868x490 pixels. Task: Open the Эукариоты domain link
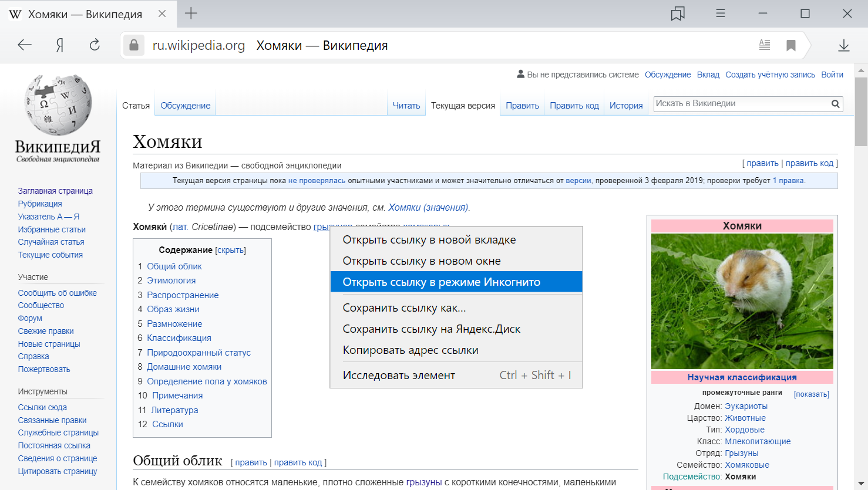point(746,406)
